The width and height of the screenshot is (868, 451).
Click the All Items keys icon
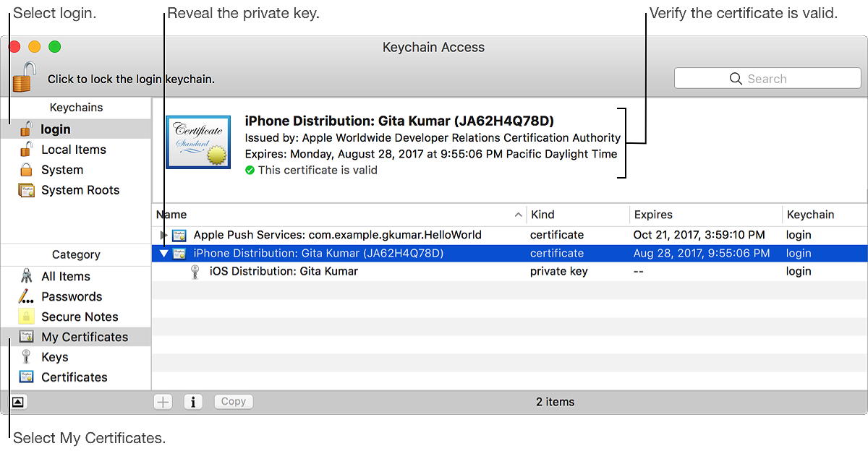[x=27, y=276]
